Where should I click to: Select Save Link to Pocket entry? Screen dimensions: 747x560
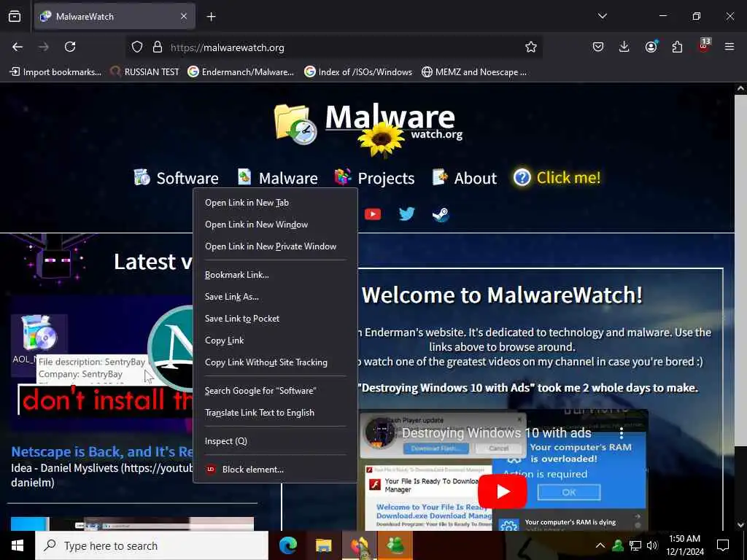pos(275,319)
